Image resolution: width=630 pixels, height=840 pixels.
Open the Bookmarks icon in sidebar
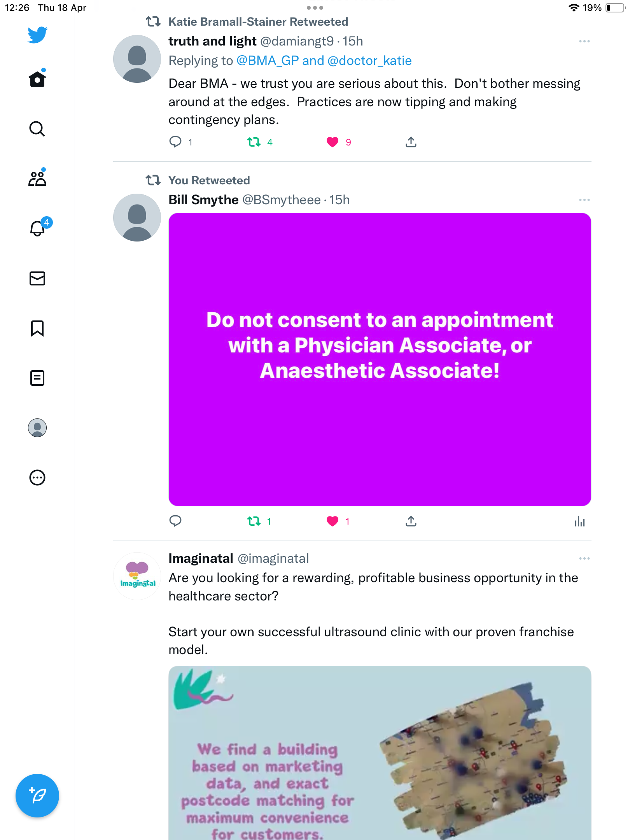[37, 328]
